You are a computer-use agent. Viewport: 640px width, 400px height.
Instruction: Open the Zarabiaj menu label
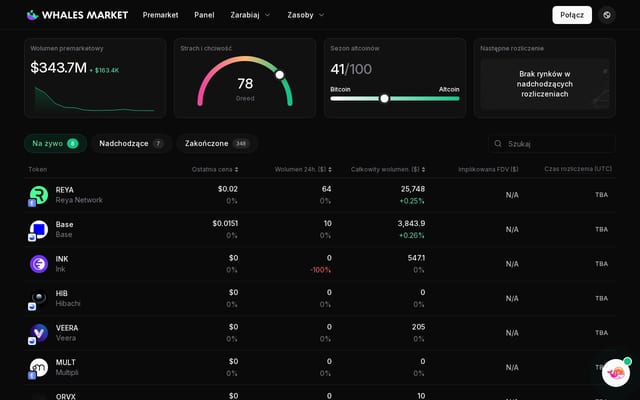245,15
